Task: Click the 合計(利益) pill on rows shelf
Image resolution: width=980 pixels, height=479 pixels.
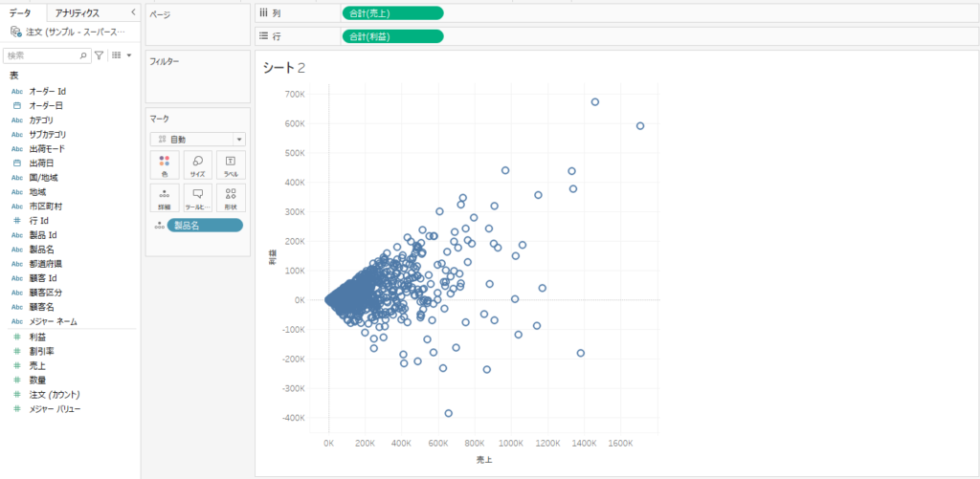Action: [392, 36]
